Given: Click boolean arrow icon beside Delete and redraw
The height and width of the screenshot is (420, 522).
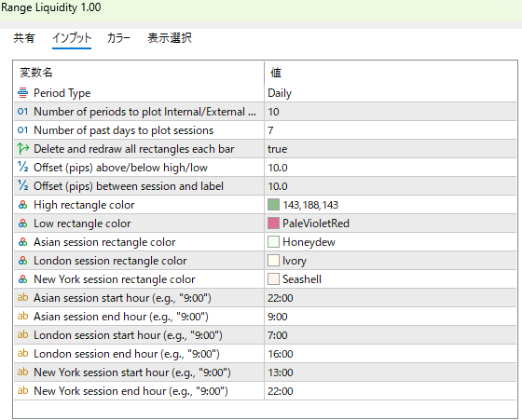Looking at the screenshot, I should [22, 149].
